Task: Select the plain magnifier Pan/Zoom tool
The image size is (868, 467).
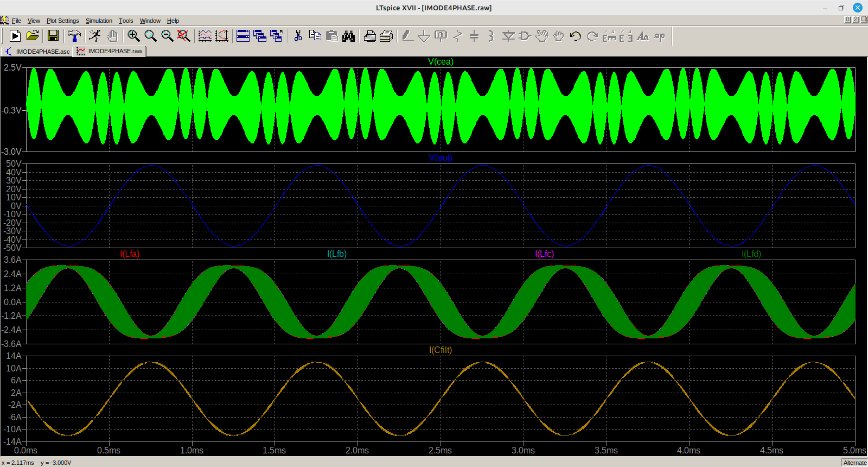Action: [x=150, y=36]
